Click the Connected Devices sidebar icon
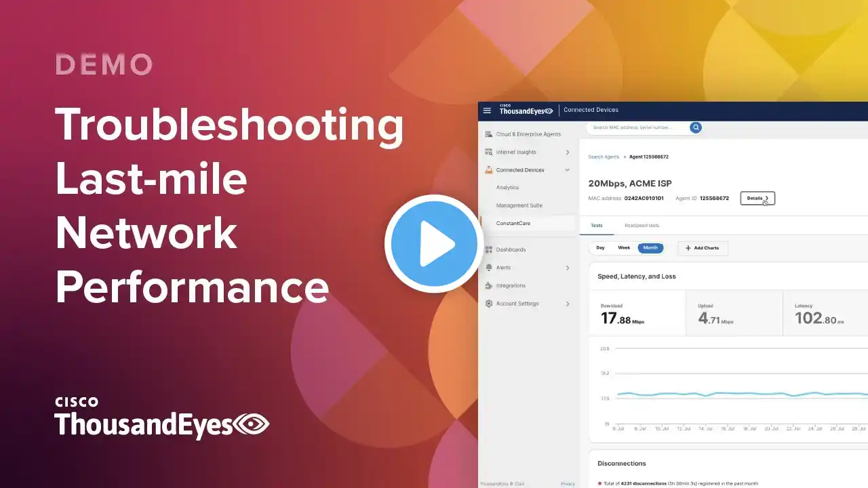Image resolution: width=868 pixels, height=488 pixels. pos(489,170)
